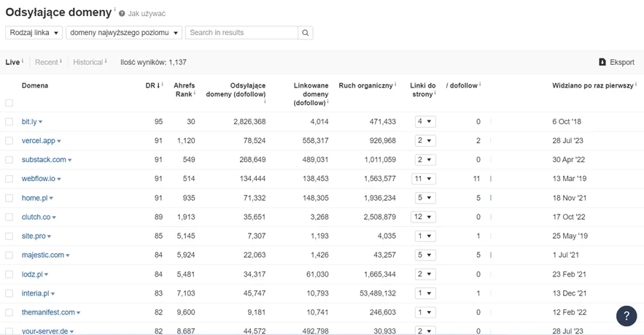Click the search magnifier button
The width and height of the screenshot is (644, 335).
pyautogui.click(x=305, y=33)
